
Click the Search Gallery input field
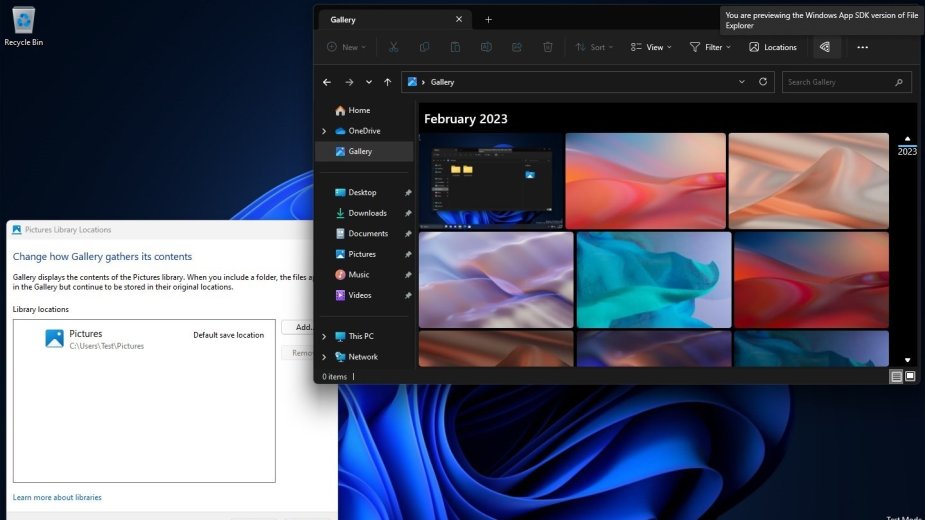click(x=847, y=82)
